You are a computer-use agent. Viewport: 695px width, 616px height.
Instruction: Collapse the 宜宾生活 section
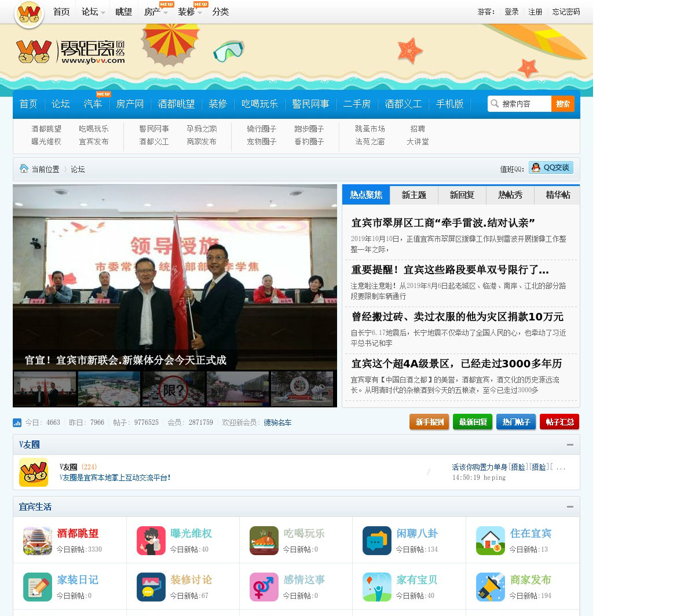tap(570, 506)
